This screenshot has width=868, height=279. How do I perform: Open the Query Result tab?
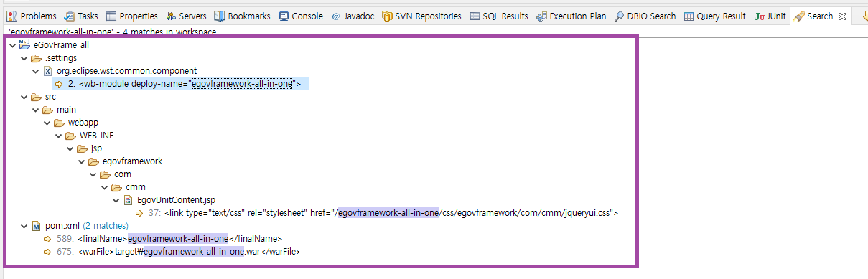click(x=715, y=16)
